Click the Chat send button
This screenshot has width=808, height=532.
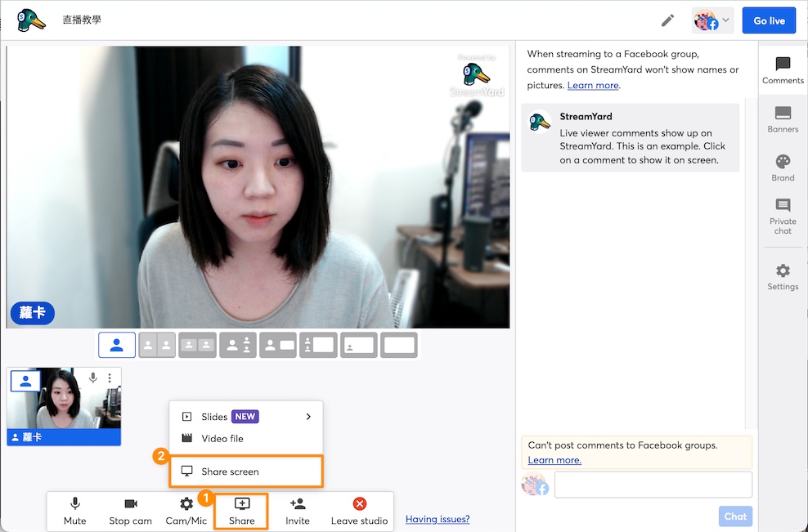point(735,516)
